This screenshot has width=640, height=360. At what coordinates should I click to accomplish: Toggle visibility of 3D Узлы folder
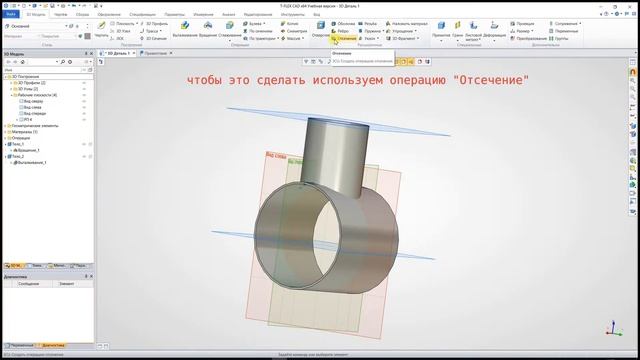[x=84, y=89]
